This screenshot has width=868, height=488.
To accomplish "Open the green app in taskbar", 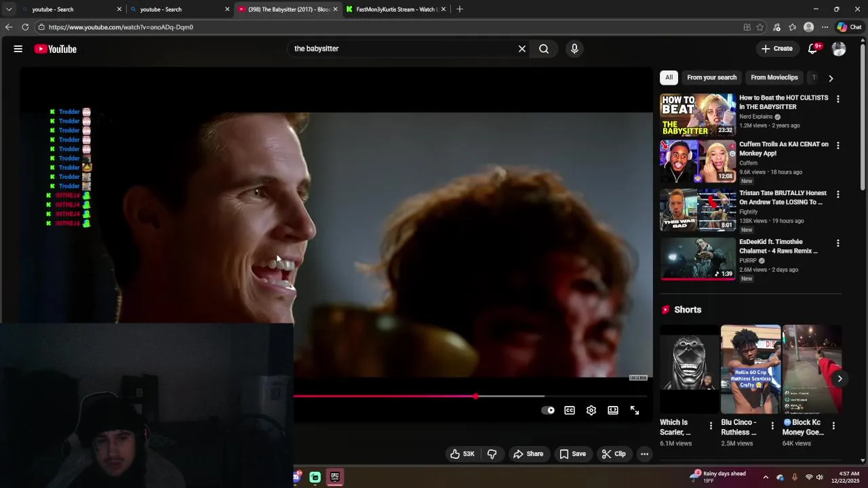I will point(315,477).
